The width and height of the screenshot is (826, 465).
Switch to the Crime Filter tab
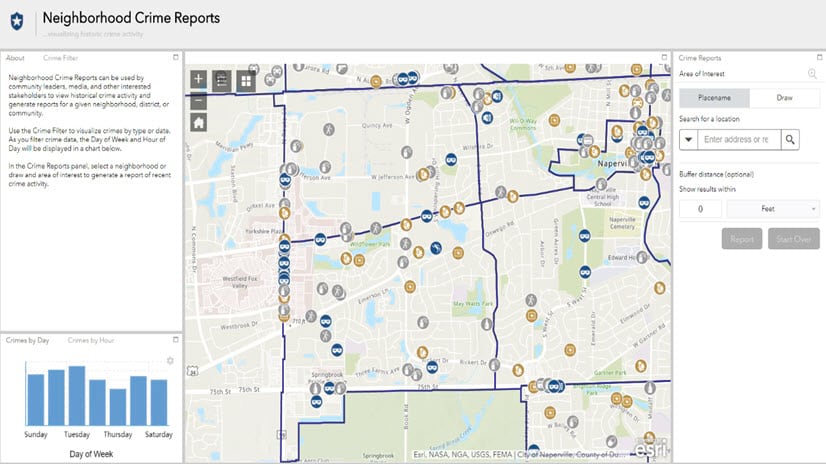tap(61, 58)
